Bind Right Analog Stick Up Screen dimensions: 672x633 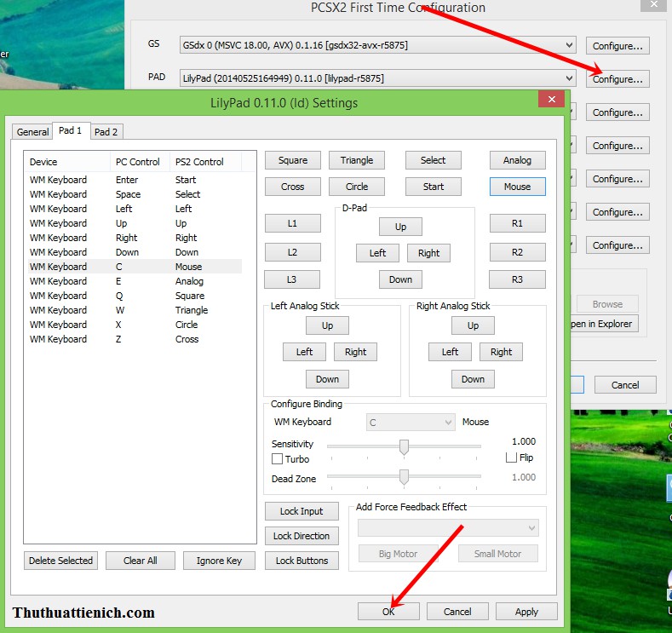tap(473, 325)
